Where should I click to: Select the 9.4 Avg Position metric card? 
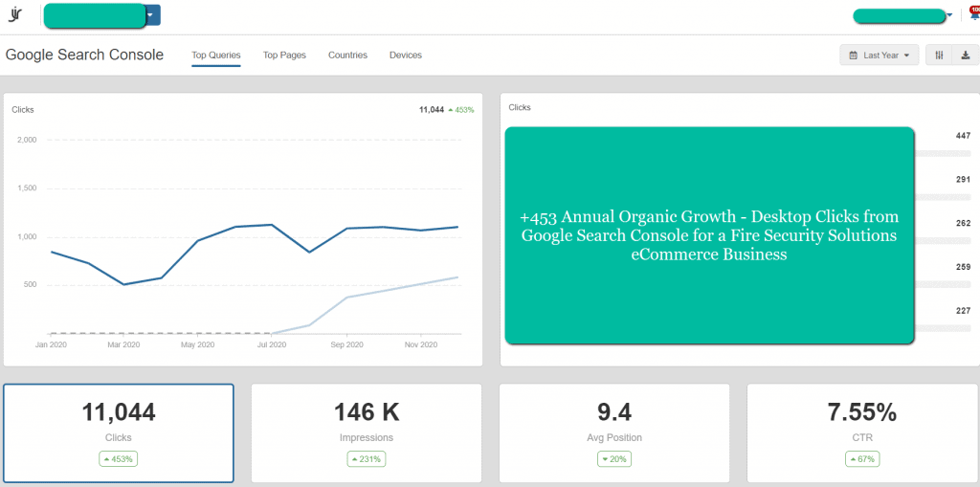click(x=614, y=432)
